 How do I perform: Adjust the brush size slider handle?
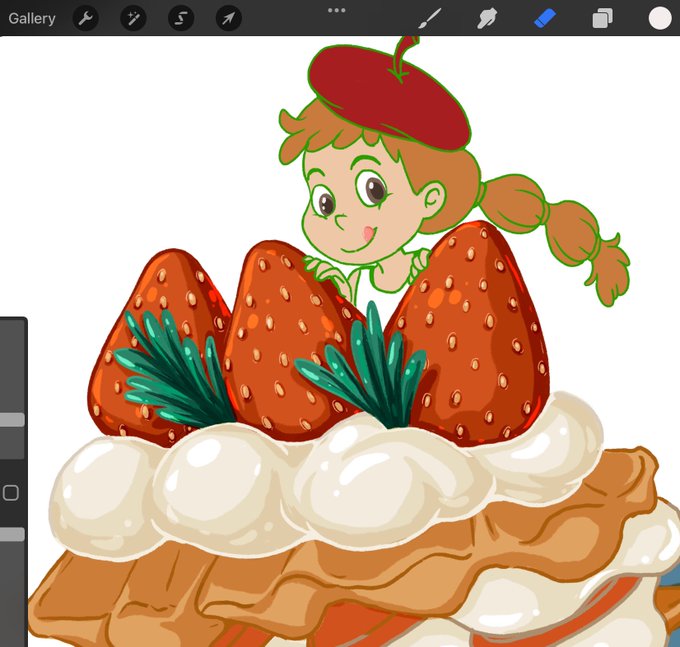click(12, 420)
